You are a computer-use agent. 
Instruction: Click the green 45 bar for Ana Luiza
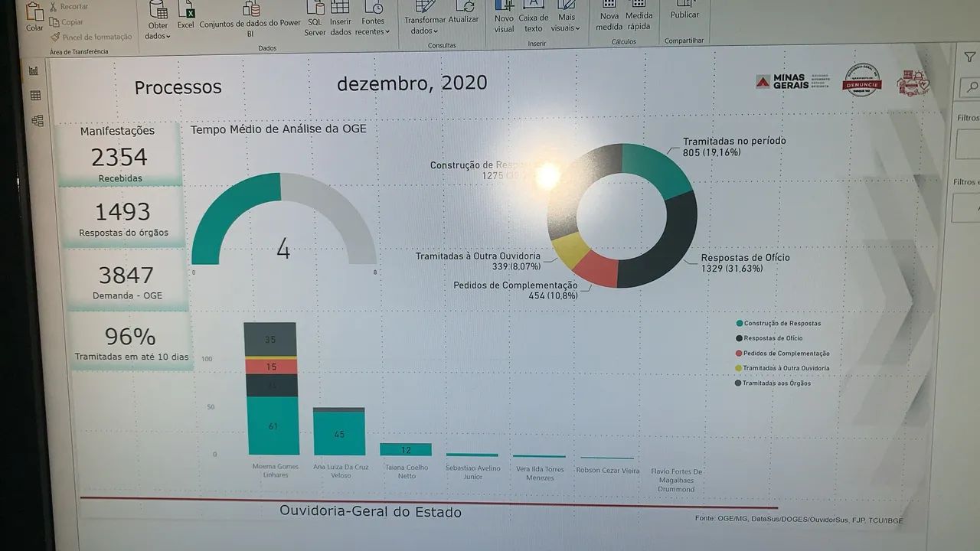click(339, 434)
